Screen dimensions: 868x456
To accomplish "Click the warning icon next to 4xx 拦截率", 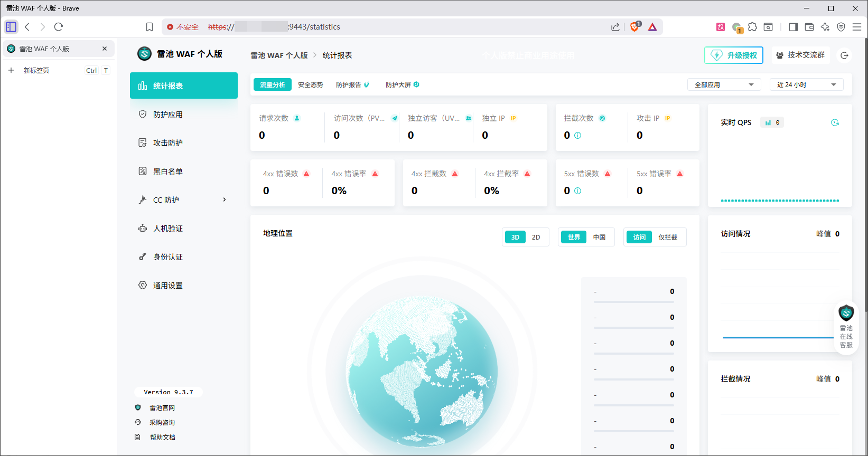I will coord(527,174).
